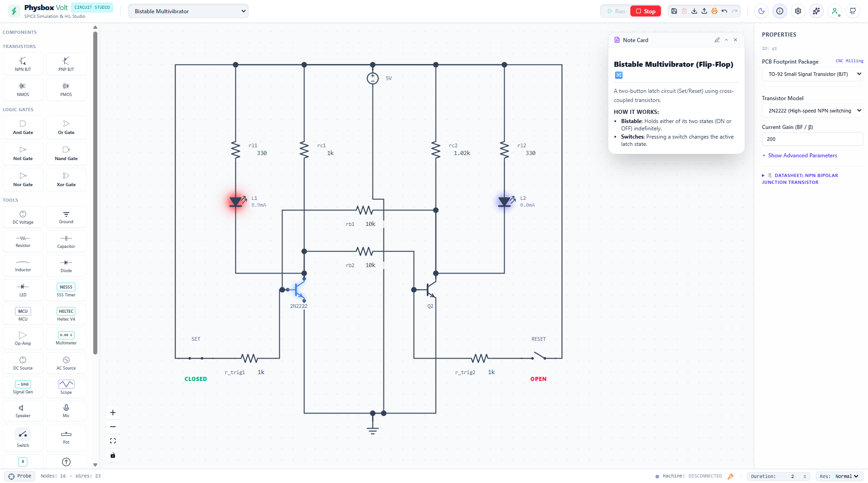
Task: Click the red Stop button
Action: 645,11
